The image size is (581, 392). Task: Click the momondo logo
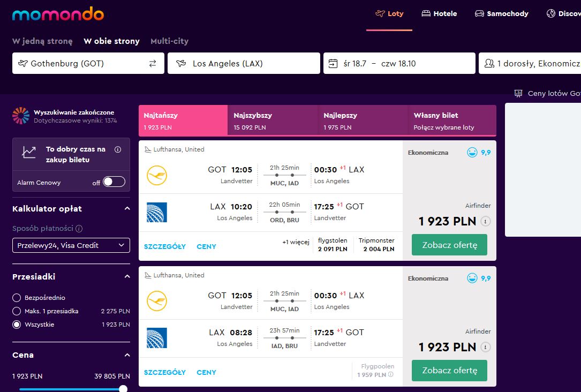click(58, 14)
